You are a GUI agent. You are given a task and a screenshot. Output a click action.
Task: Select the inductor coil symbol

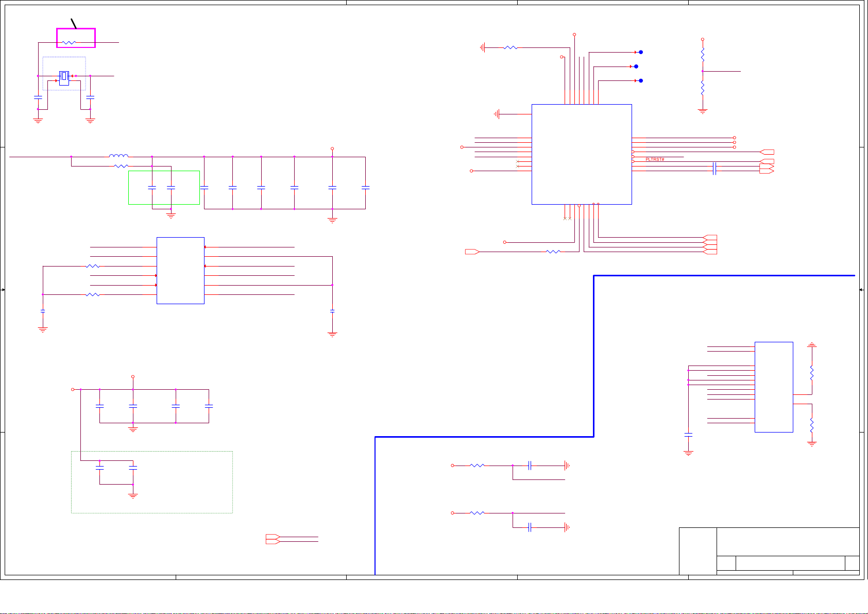click(118, 155)
